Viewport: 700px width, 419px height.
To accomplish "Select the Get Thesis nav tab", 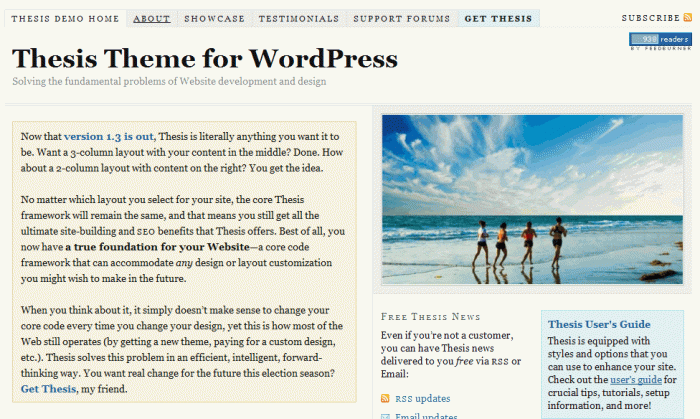I will coord(499,19).
